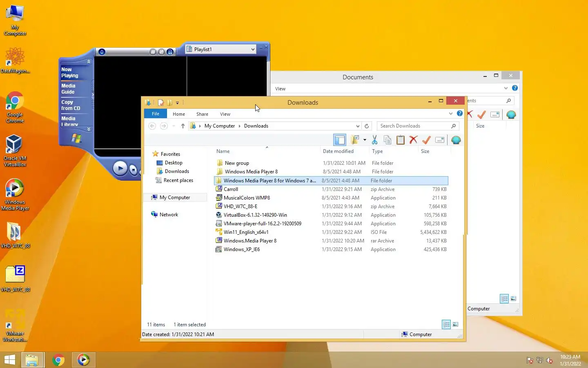This screenshot has height=368, width=588.
Task: Click the Copy icon in Downloads toolbar
Action: (388, 140)
